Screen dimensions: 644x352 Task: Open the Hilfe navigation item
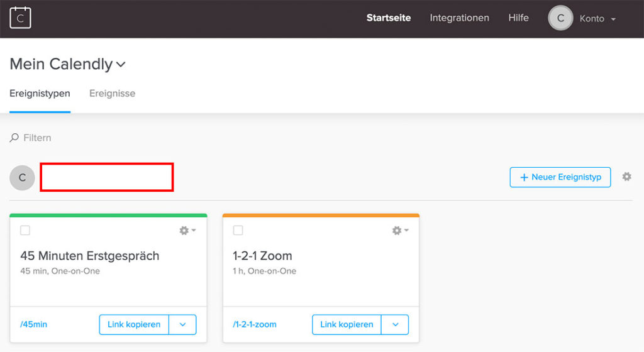point(518,18)
